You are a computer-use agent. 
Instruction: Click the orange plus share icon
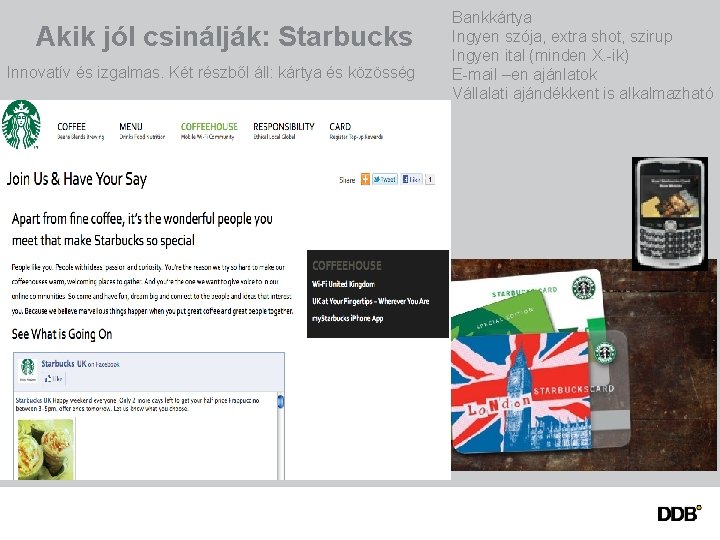tap(365, 180)
